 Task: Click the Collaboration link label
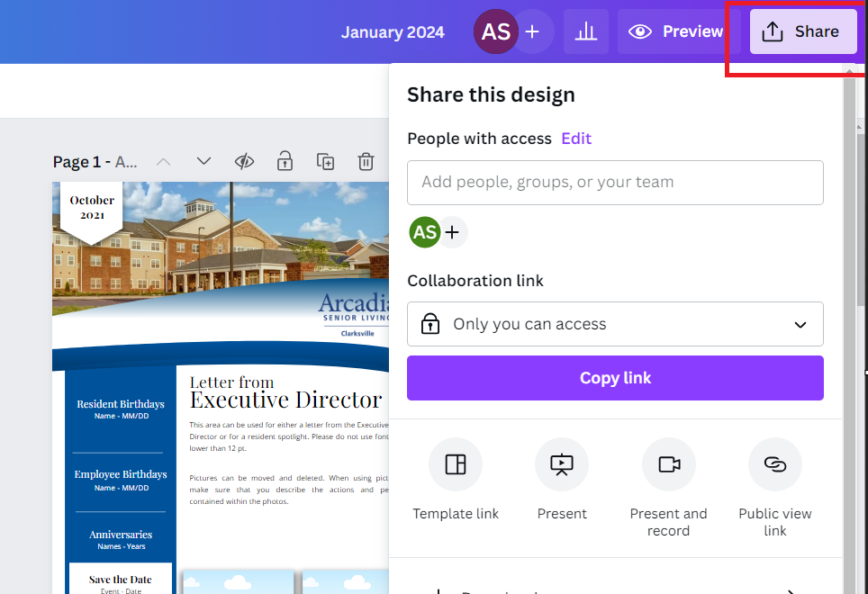point(475,281)
